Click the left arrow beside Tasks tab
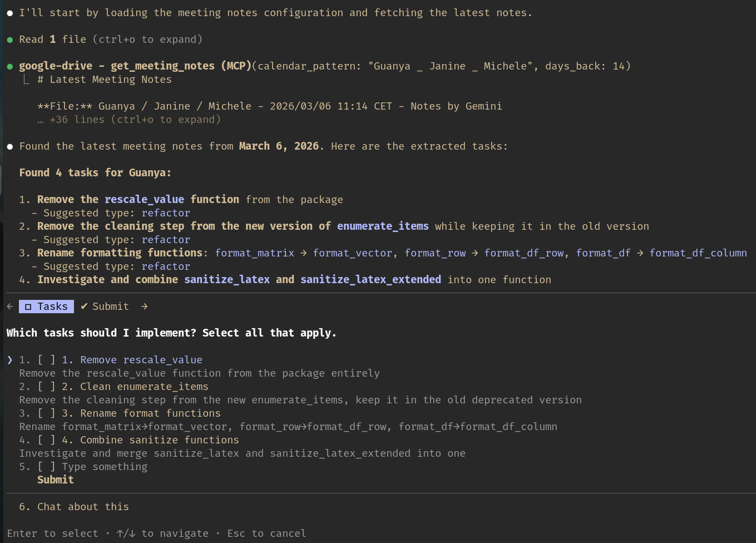 pyautogui.click(x=10, y=307)
